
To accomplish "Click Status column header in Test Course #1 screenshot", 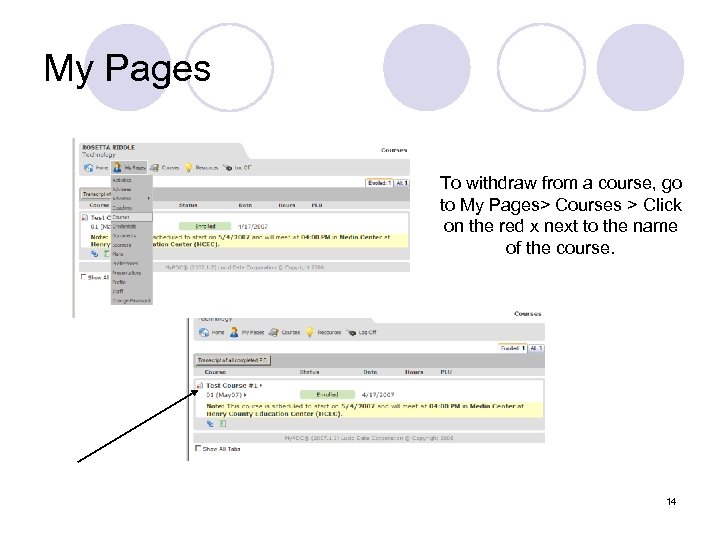I will (x=309, y=372).
